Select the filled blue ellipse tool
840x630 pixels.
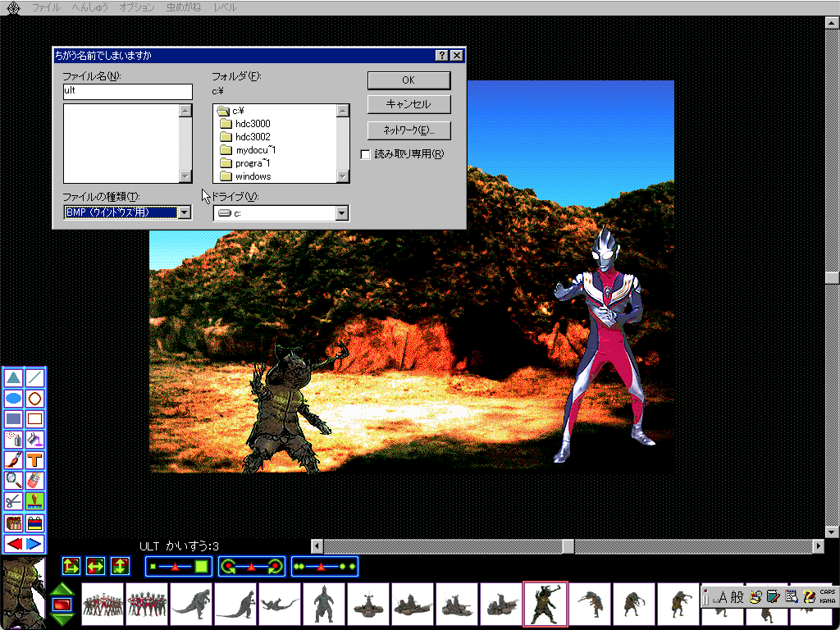click(14, 399)
